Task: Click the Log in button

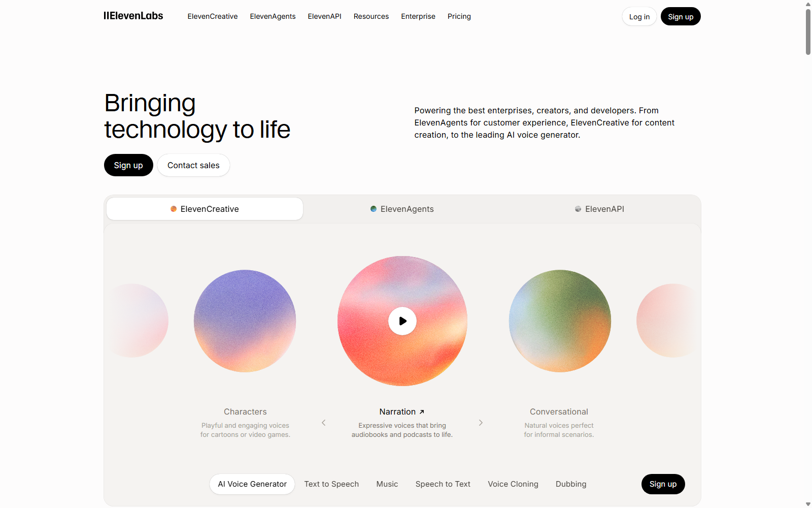Action: click(639, 17)
